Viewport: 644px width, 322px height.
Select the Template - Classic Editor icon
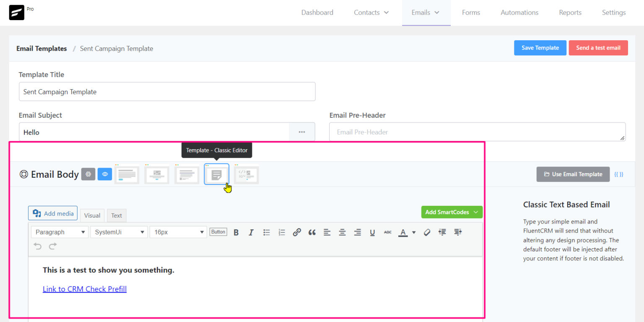(x=216, y=174)
